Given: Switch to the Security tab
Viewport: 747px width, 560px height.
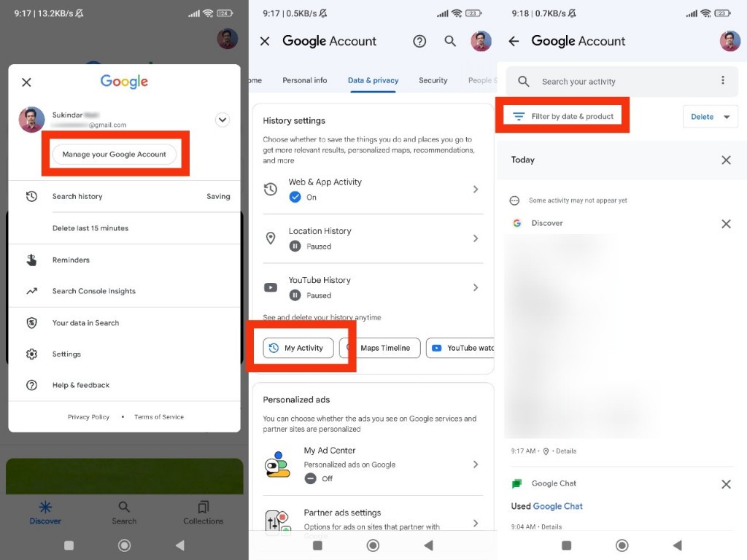Looking at the screenshot, I should coord(433,80).
